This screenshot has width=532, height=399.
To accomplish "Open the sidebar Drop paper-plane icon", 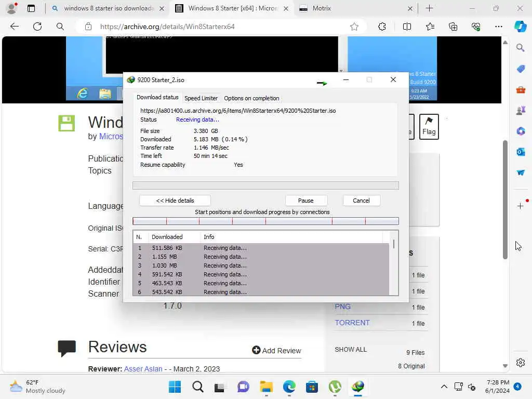I will 521,172.
